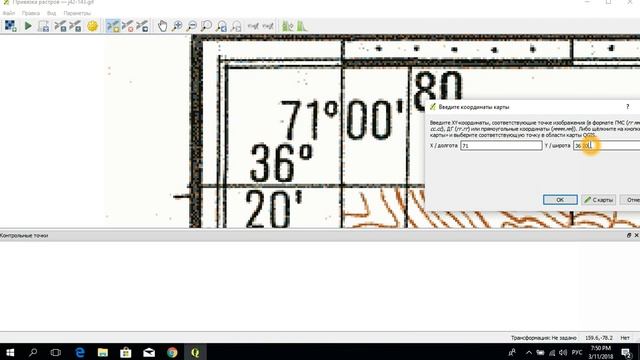Image resolution: width=640 pixels, height=360 pixels.
Task: Click the X / долгота input field
Action: tap(501, 145)
